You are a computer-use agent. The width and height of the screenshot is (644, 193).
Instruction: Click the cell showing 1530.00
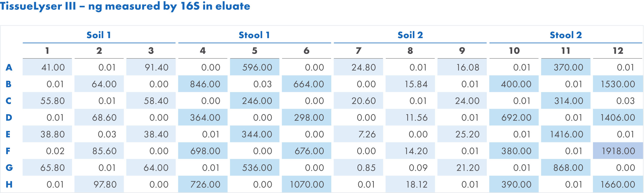coord(618,84)
